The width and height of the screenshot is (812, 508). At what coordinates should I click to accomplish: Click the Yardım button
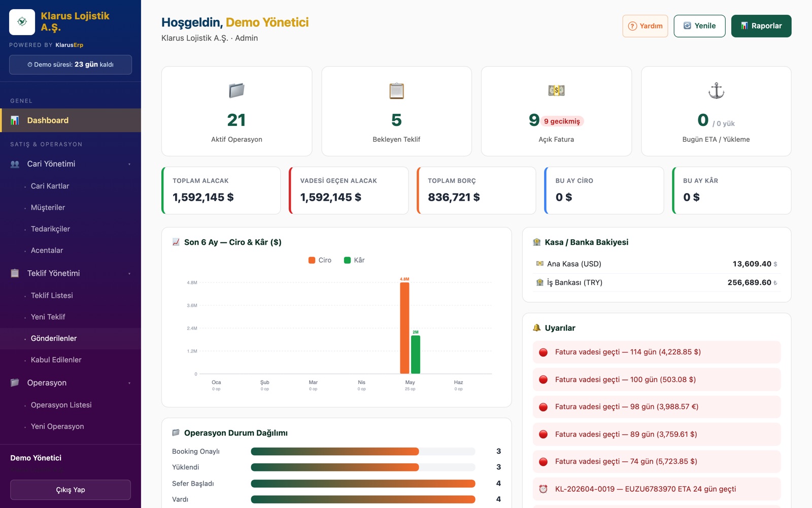pyautogui.click(x=645, y=26)
